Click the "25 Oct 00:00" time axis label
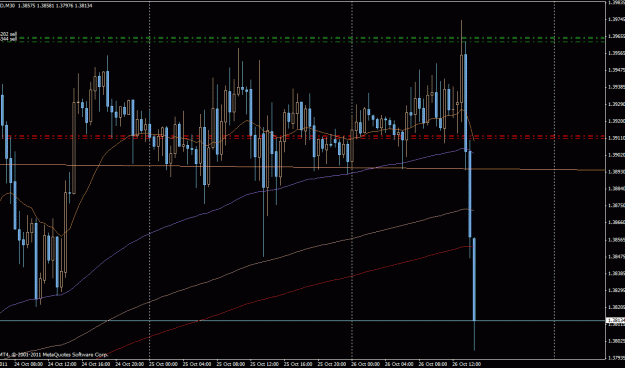The image size is (625, 368). coord(163,364)
